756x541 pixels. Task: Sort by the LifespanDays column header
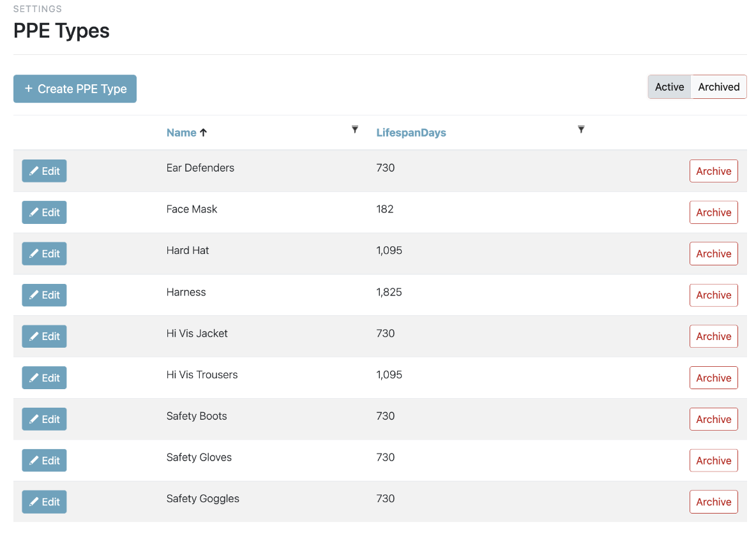[411, 133]
